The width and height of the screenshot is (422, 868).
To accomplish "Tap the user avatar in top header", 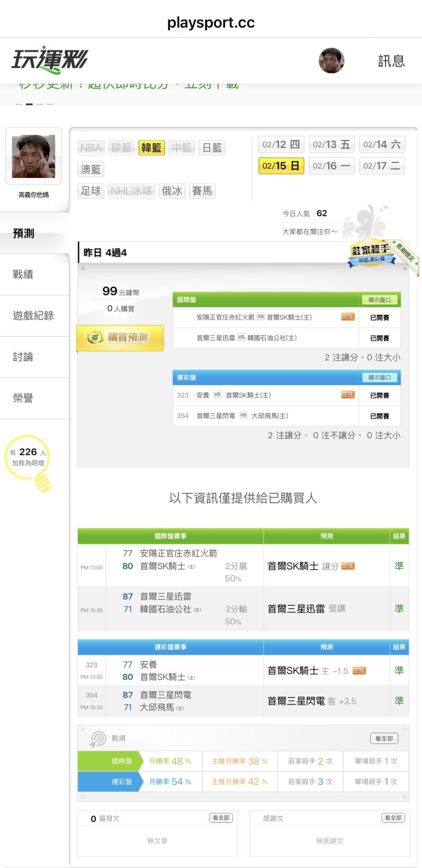I will coord(331,60).
